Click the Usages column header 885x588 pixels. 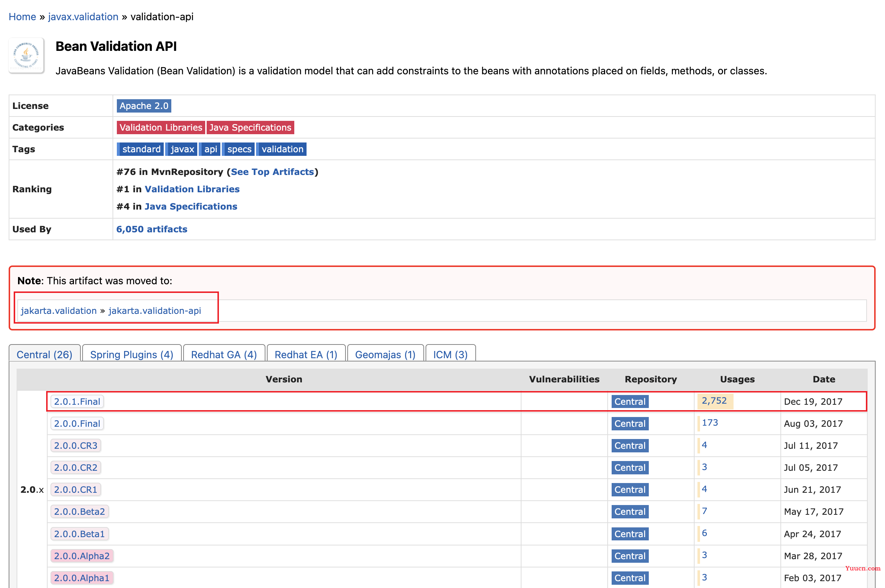point(737,379)
